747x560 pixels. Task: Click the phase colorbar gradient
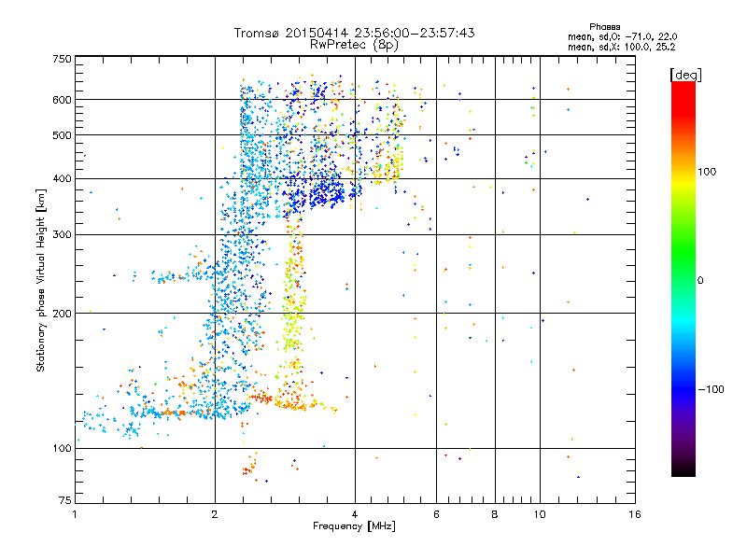coord(684,278)
